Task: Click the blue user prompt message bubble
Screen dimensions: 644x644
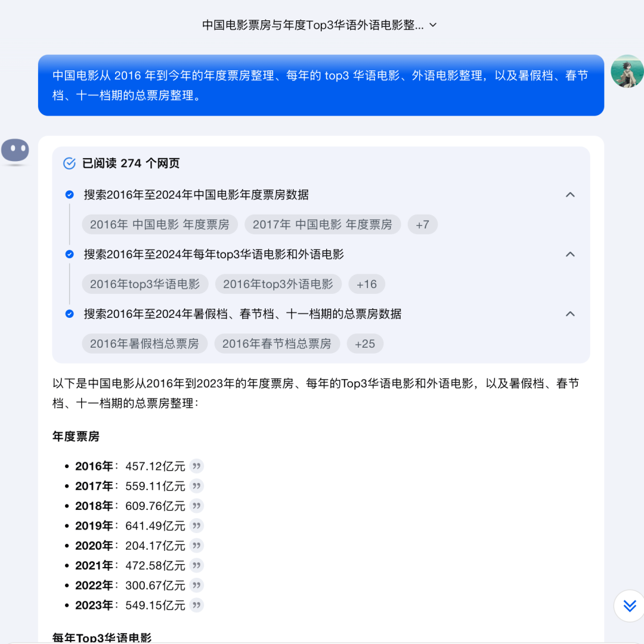Action: point(321,85)
